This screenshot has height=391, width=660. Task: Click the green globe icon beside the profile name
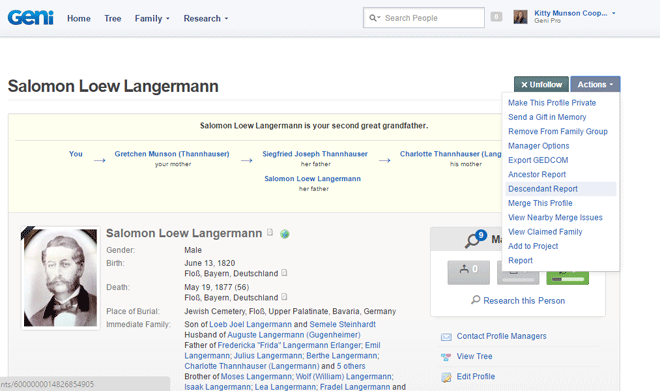pos(285,234)
